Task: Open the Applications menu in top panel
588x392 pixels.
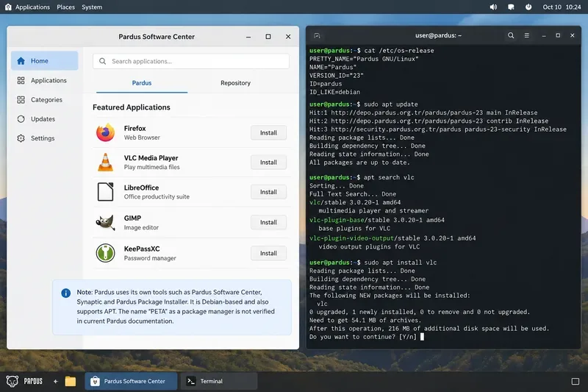Action: 32,7
